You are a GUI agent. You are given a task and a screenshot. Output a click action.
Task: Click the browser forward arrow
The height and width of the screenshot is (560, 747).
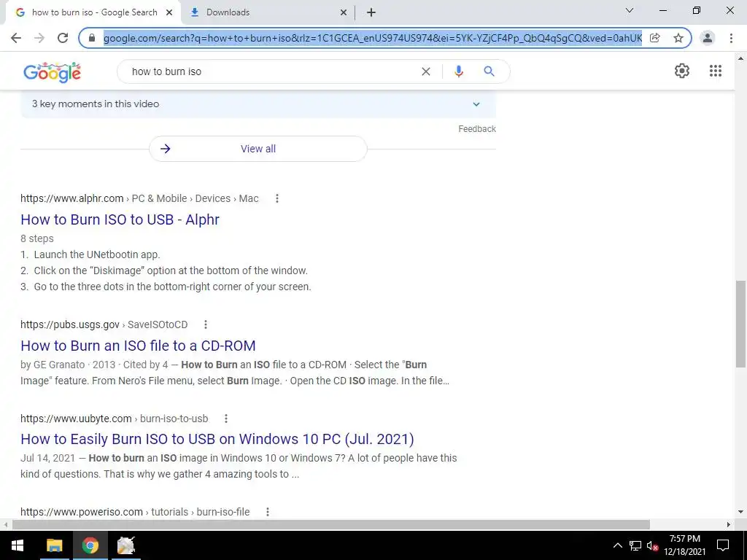point(39,38)
